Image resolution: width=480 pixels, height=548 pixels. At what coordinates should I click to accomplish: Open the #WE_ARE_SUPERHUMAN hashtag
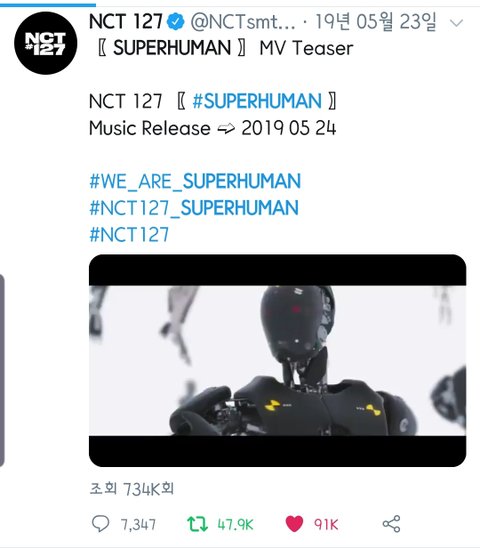195,181
